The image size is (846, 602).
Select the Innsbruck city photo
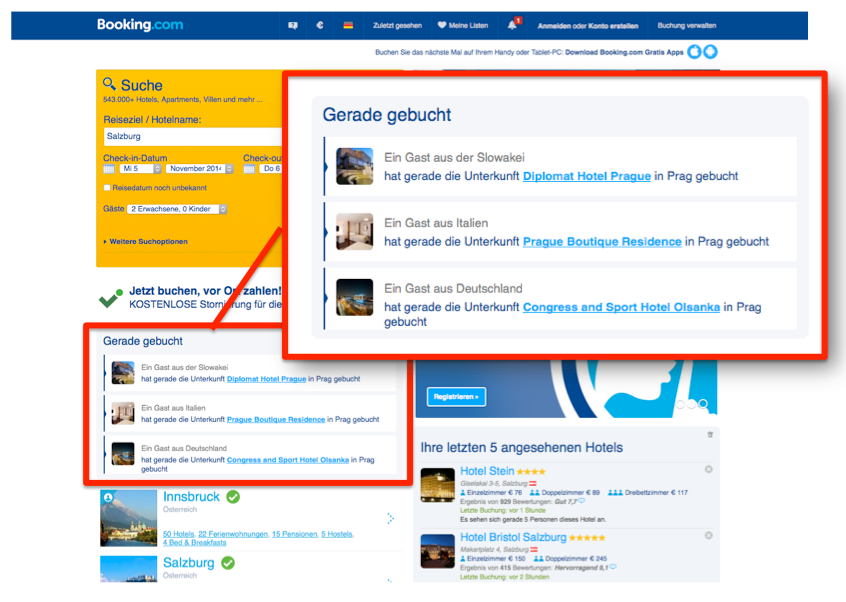(129, 518)
